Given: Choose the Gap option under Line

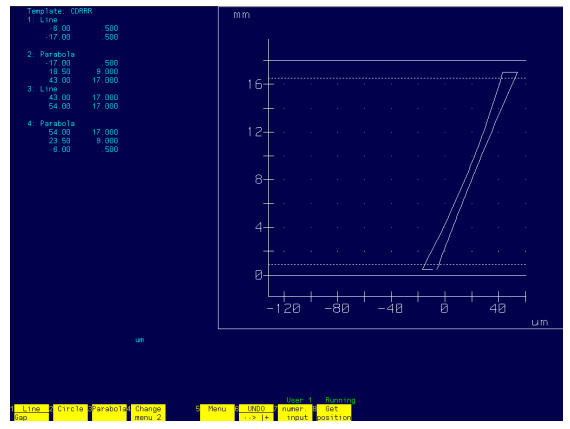Looking at the screenshot, I should click(31, 417).
